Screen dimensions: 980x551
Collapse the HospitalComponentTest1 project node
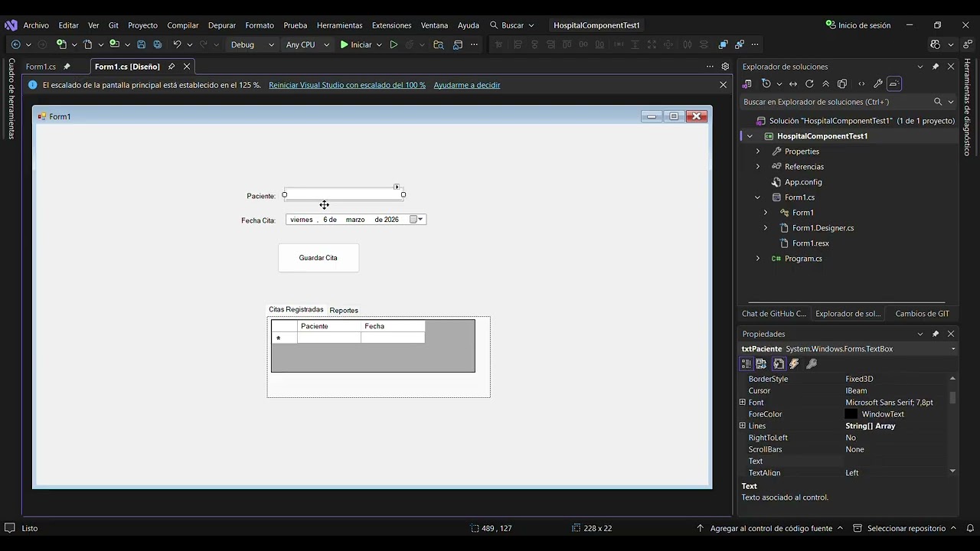click(750, 136)
